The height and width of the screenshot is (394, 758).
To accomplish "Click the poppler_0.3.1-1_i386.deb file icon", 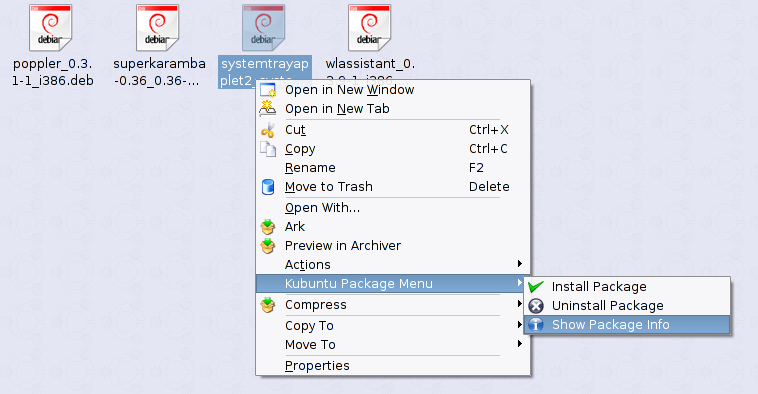I will 51,28.
